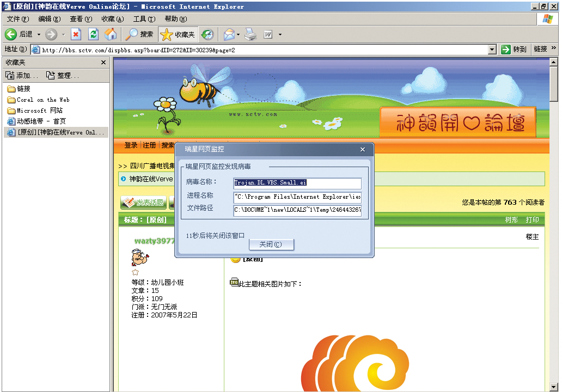Screen dimensions: 562x392
Task: Go to Home page icon
Action: click(111, 34)
